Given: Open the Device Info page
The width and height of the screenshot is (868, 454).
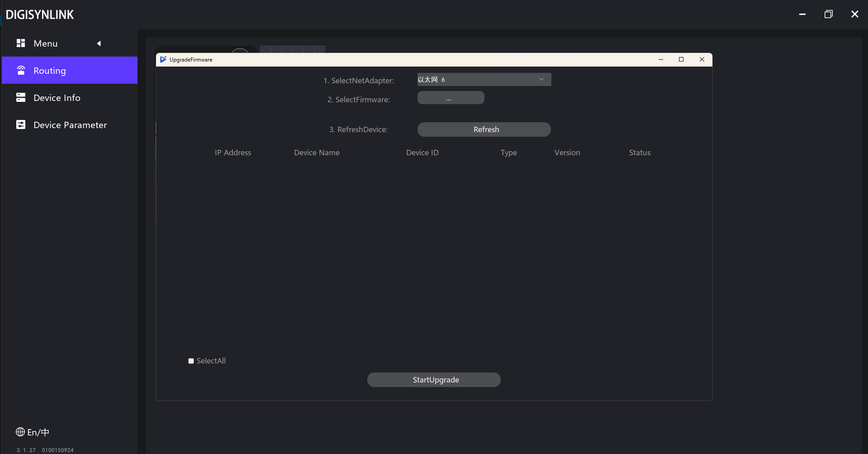Looking at the screenshot, I should pyautogui.click(x=70, y=97).
